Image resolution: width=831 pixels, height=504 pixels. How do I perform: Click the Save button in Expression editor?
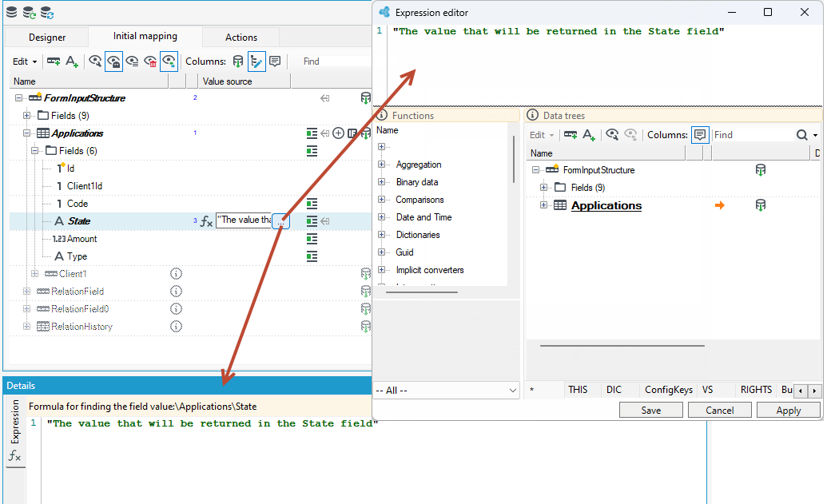click(650, 411)
